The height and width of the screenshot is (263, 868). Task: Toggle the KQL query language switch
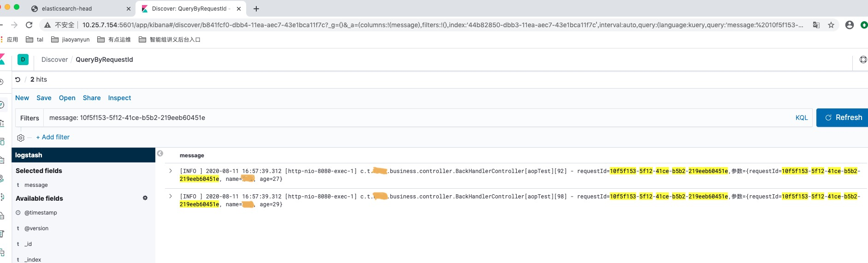801,118
